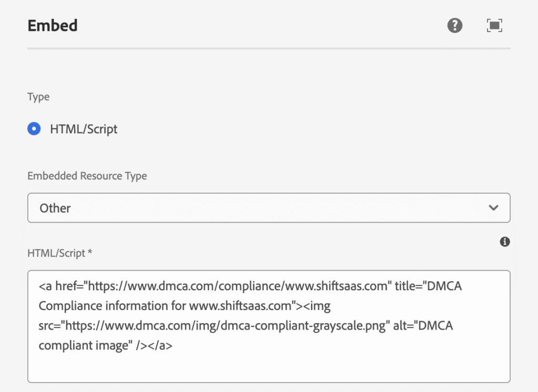Click the chevron arrow on the Other dropdown
Image resolution: width=538 pixels, height=392 pixels.
tap(493, 208)
